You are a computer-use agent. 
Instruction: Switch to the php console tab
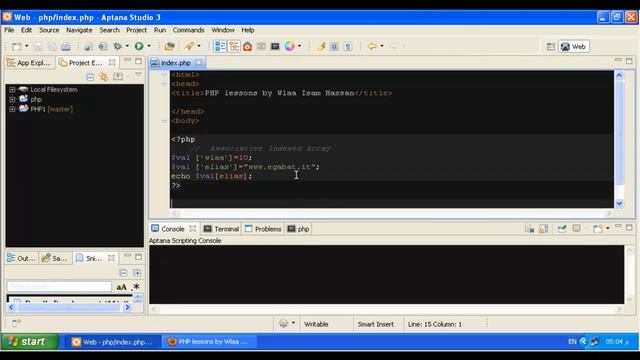299,229
